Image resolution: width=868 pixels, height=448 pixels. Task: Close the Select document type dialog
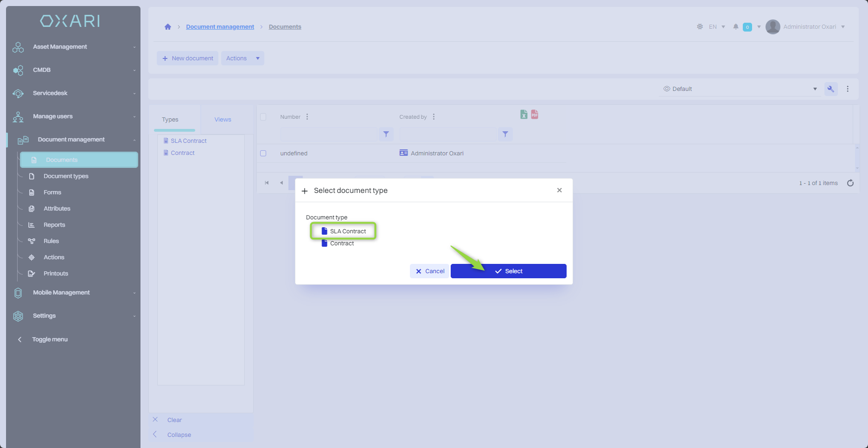[559, 191]
